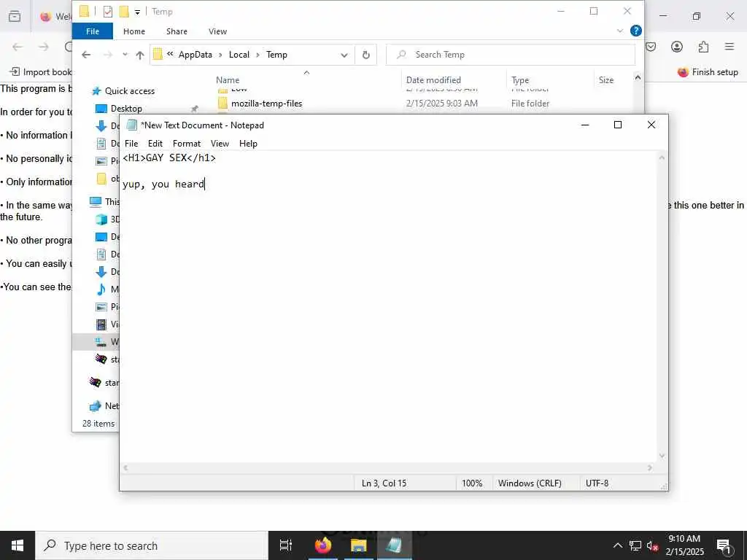Click Explorer back arrow
The image size is (747, 560).
86,55
